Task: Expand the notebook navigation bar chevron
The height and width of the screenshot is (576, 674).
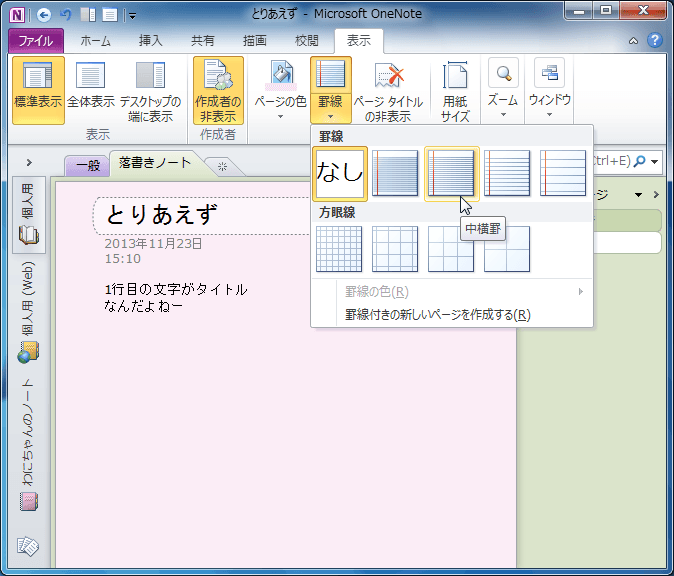Action: pyautogui.click(x=29, y=162)
